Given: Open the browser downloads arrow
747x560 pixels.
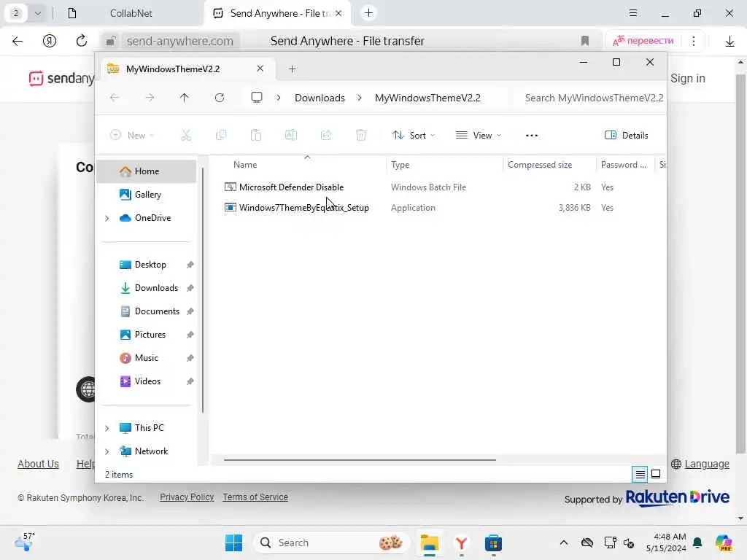Looking at the screenshot, I should tap(729, 42).
